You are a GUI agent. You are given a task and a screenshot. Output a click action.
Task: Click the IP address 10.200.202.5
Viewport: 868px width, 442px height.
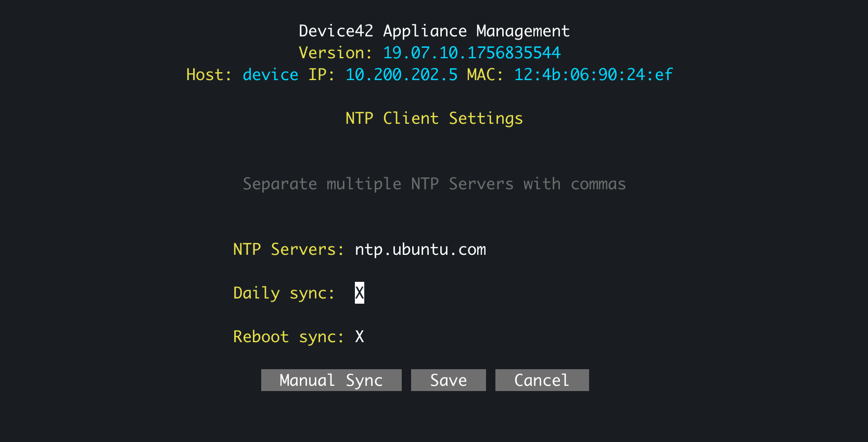point(401,75)
